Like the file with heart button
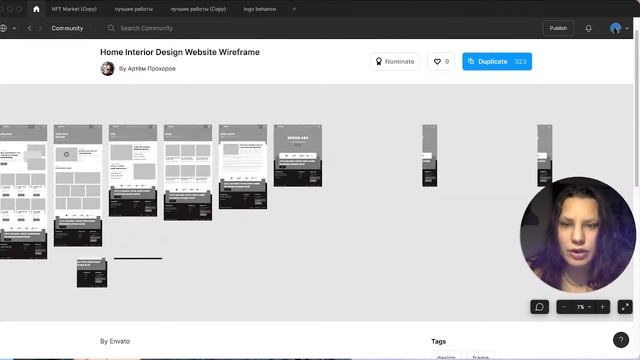 [x=441, y=61]
